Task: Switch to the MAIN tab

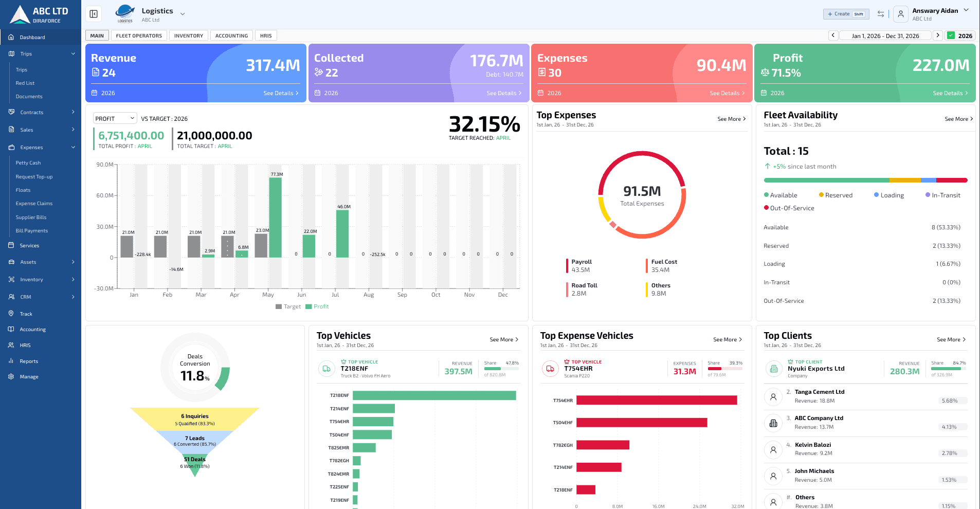Action: (x=97, y=35)
